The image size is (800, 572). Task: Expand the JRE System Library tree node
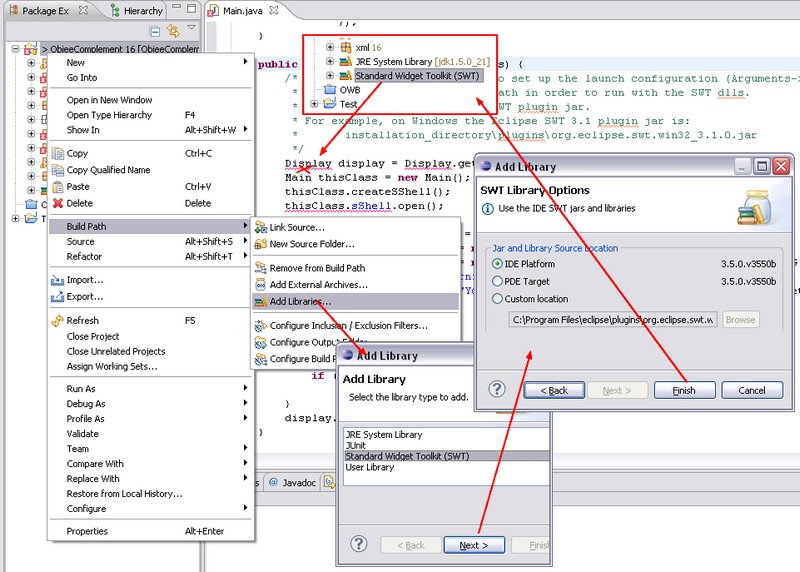tap(331, 61)
